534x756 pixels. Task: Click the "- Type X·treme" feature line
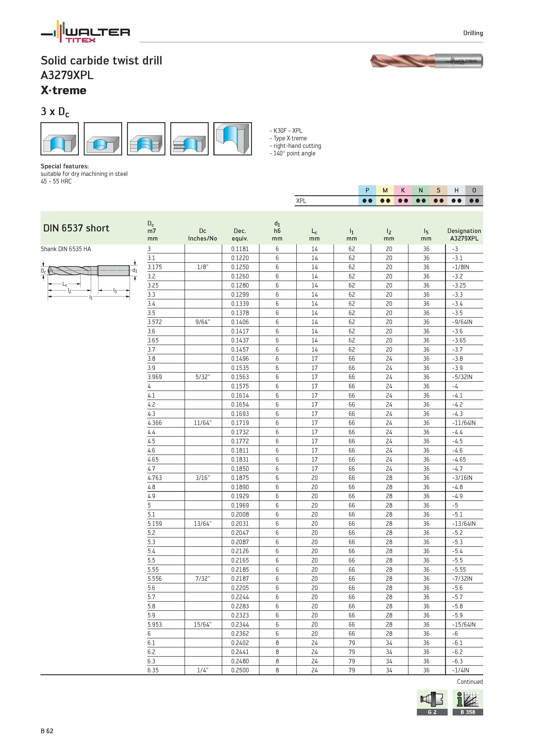(288, 138)
